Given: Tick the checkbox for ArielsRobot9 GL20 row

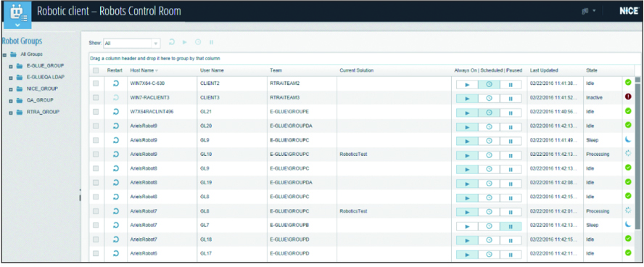Looking at the screenshot, I should [96, 126].
